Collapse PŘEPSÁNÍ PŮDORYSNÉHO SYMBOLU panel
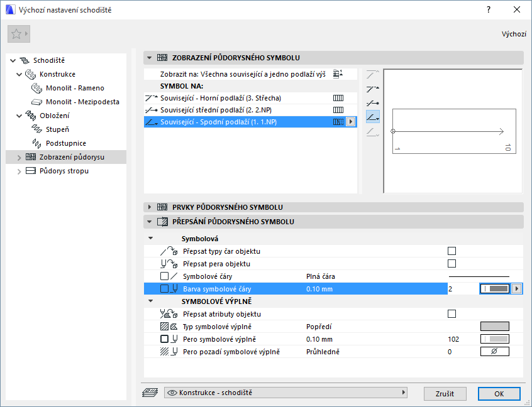This screenshot has height=407, width=532. point(149,222)
